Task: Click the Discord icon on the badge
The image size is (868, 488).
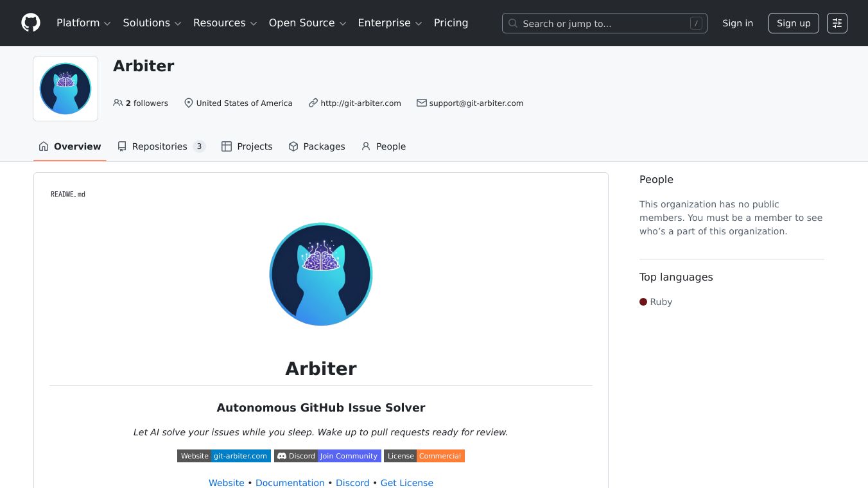Action: 282,456
